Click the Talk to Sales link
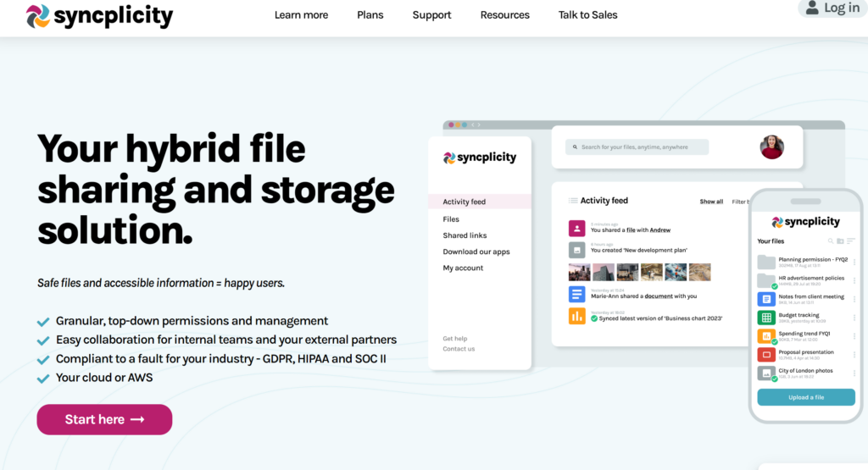868x470 pixels. 587,14
